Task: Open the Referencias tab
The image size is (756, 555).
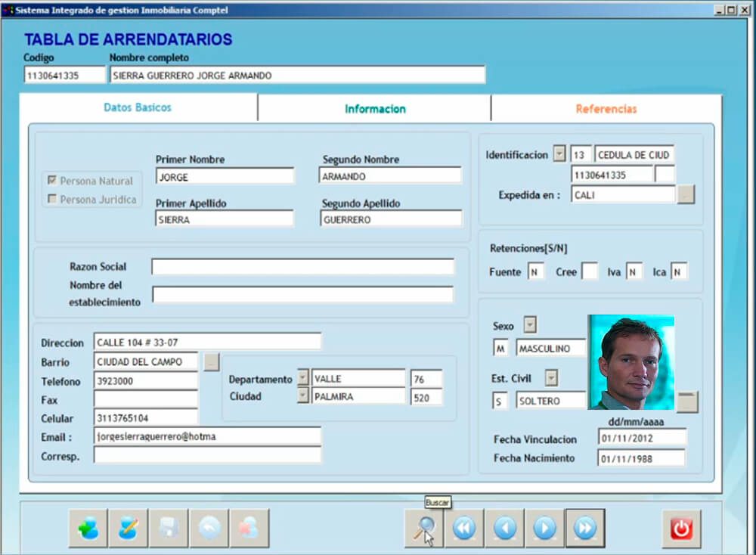Action: point(606,109)
